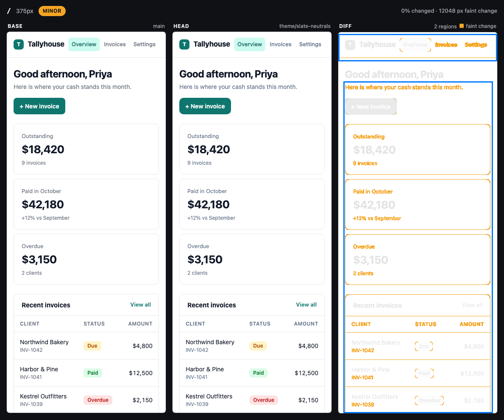Click Harbor & Pine client in BASE panel
Viewport: 504px width, 420px height.
[x=39, y=369]
